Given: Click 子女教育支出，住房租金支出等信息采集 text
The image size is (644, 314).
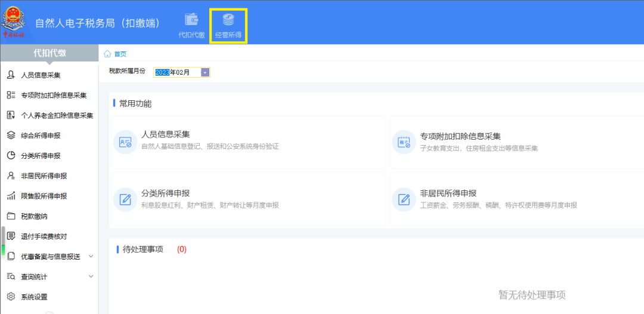Looking at the screenshot, I should (x=479, y=149).
